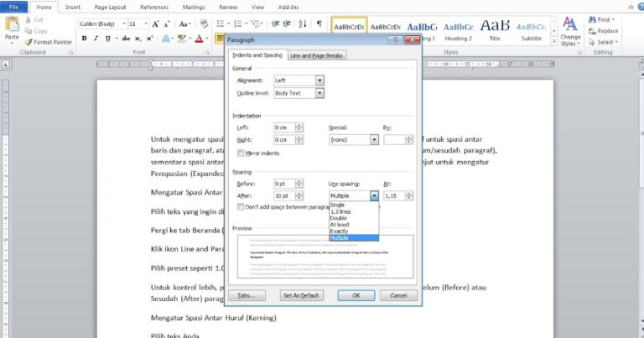Apply Italic formatting
The image size is (644, 338).
click(96, 39)
